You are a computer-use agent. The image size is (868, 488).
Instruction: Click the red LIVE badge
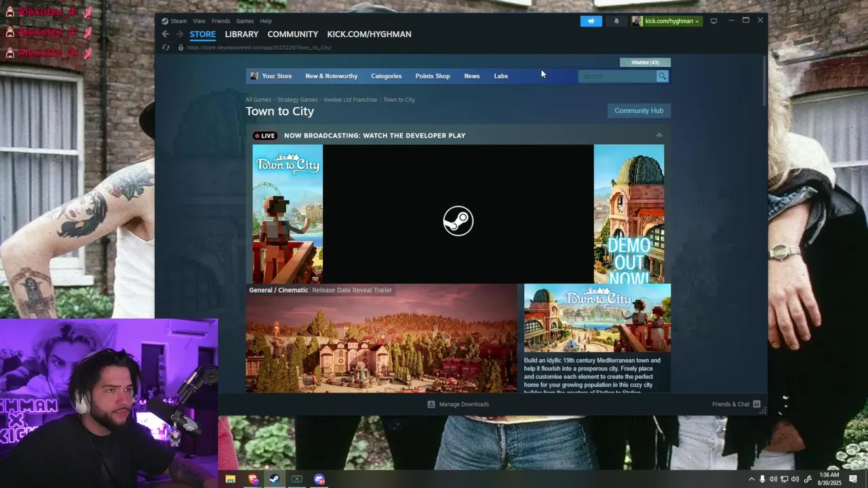264,136
